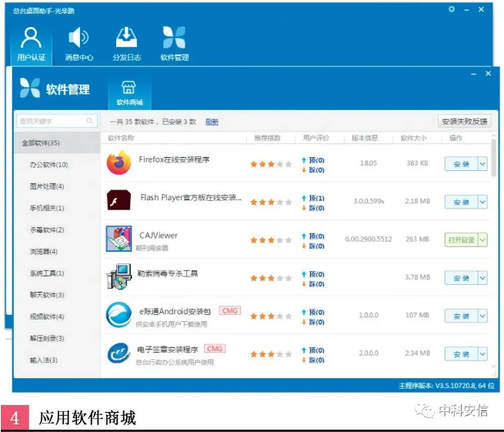Image resolution: width=504 pixels, height=432 pixels.
Task: Downvote 踩 for CAJViewer
Action: point(313,246)
